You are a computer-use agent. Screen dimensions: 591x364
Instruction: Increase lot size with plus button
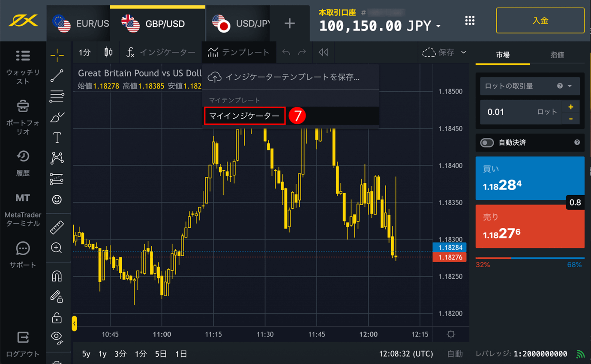tap(571, 107)
